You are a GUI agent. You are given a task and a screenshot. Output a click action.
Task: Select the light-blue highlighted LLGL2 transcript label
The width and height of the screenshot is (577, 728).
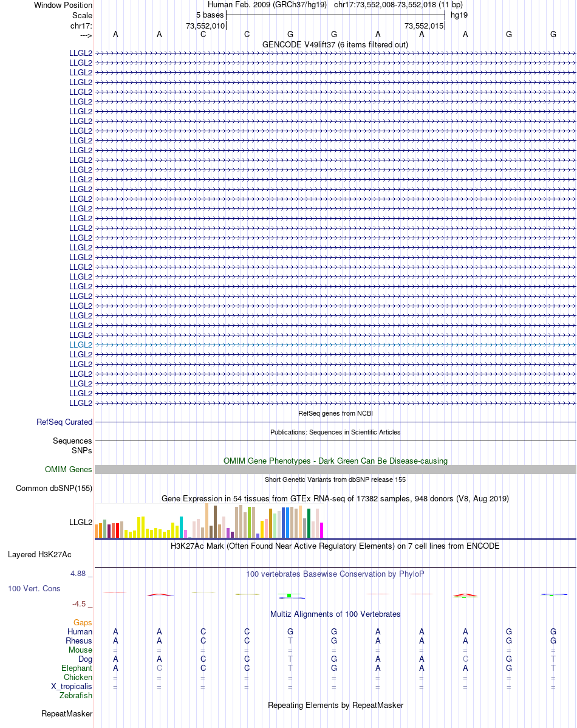(x=81, y=345)
